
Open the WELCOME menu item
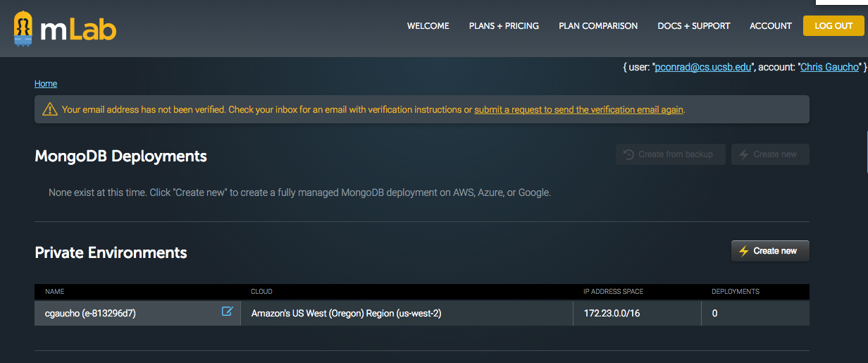click(x=428, y=26)
